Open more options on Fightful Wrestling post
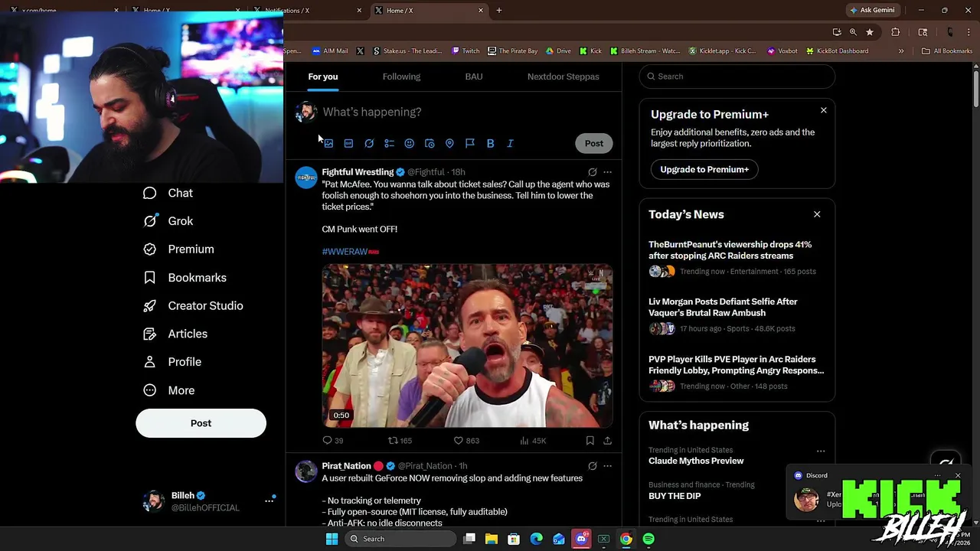The height and width of the screenshot is (551, 980). (607, 172)
